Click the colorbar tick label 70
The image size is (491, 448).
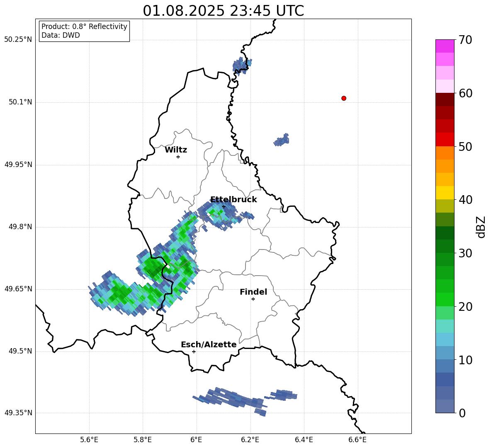tap(465, 40)
